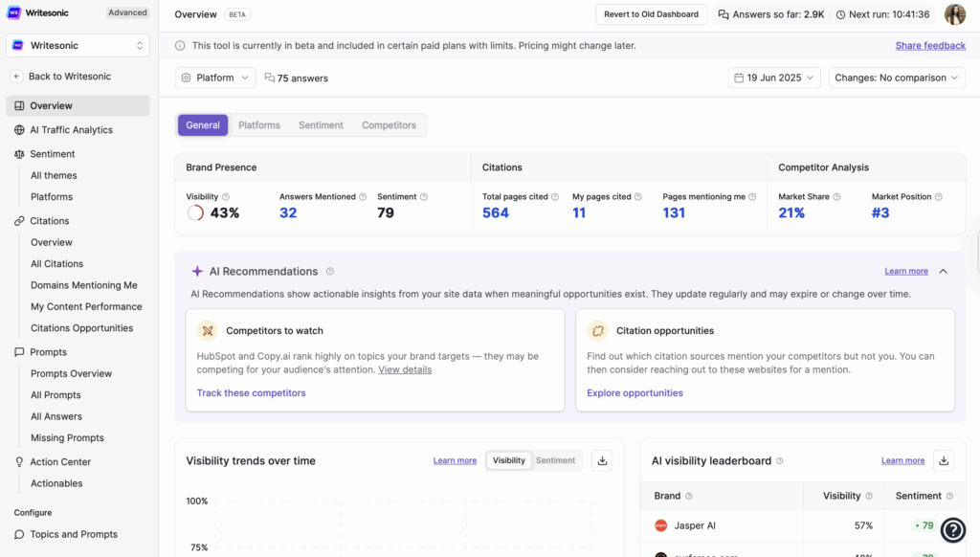980x557 pixels.
Task: Download the visibility trends chart
Action: coord(602,460)
